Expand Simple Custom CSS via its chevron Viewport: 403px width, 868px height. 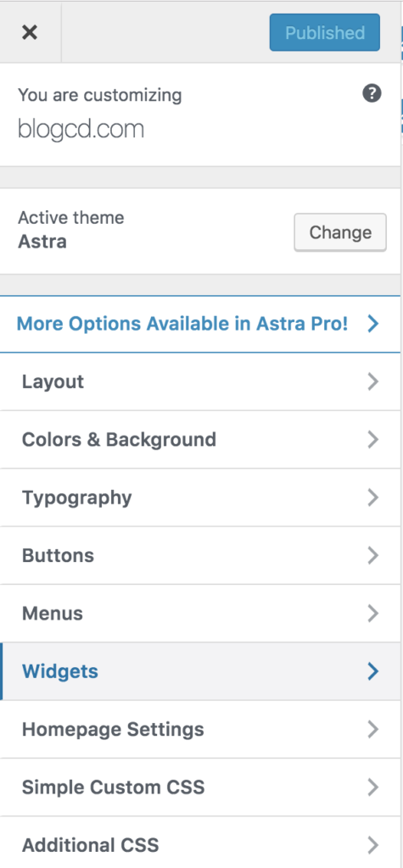coord(373,787)
